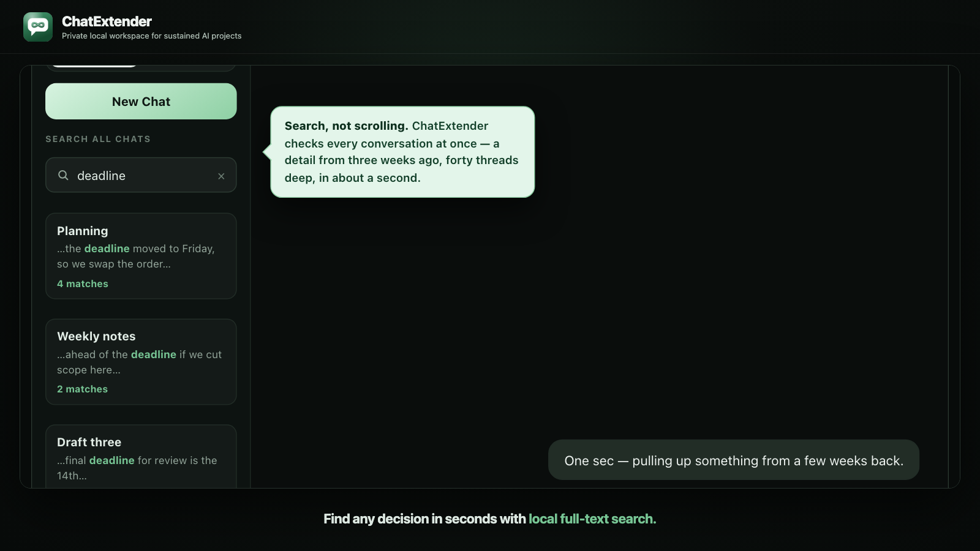Click the search magnifier icon

pyautogui.click(x=63, y=176)
